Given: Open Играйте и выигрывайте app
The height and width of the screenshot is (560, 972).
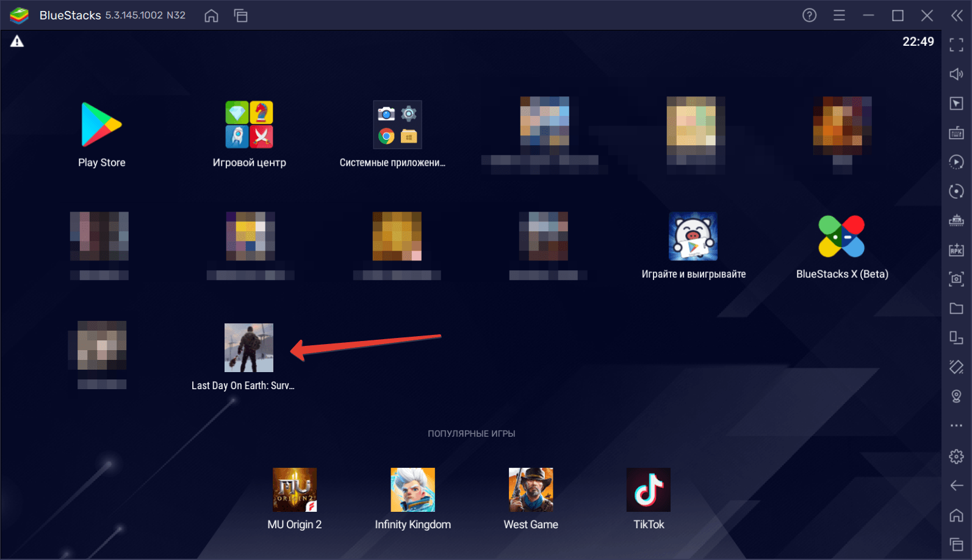Looking at the screenshot, I should click(x=693, y=237).
